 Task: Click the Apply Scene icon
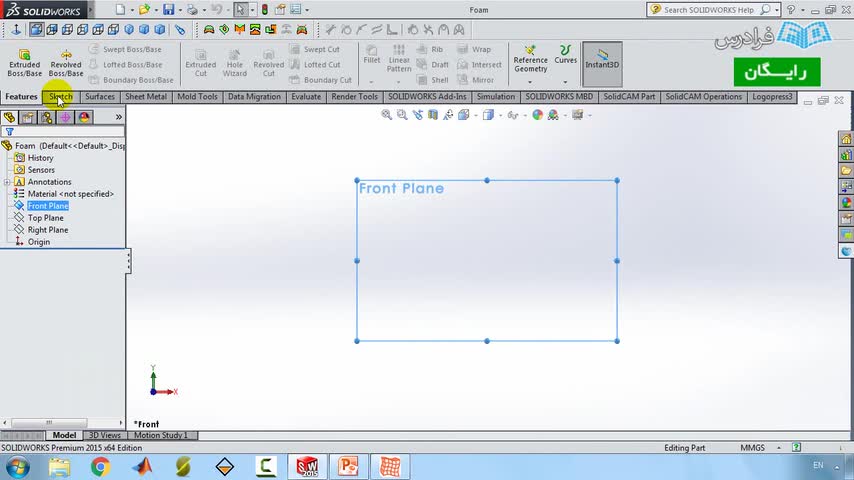coord(553,115)
